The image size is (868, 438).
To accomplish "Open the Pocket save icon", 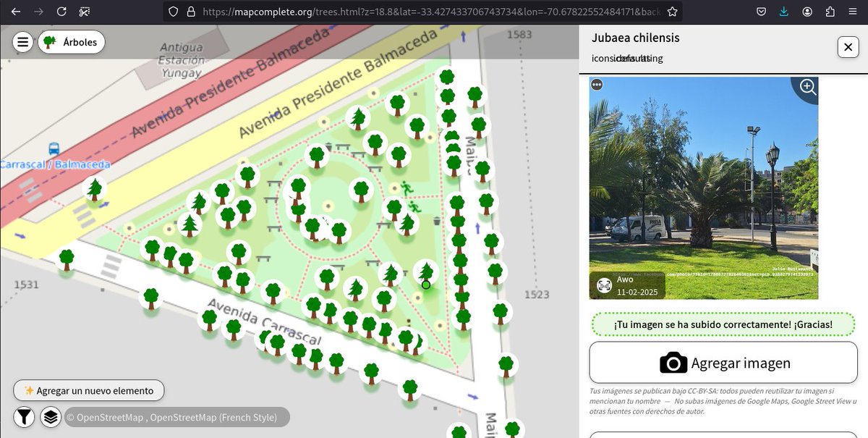I will pyautogui.click(x=762, y=12).
